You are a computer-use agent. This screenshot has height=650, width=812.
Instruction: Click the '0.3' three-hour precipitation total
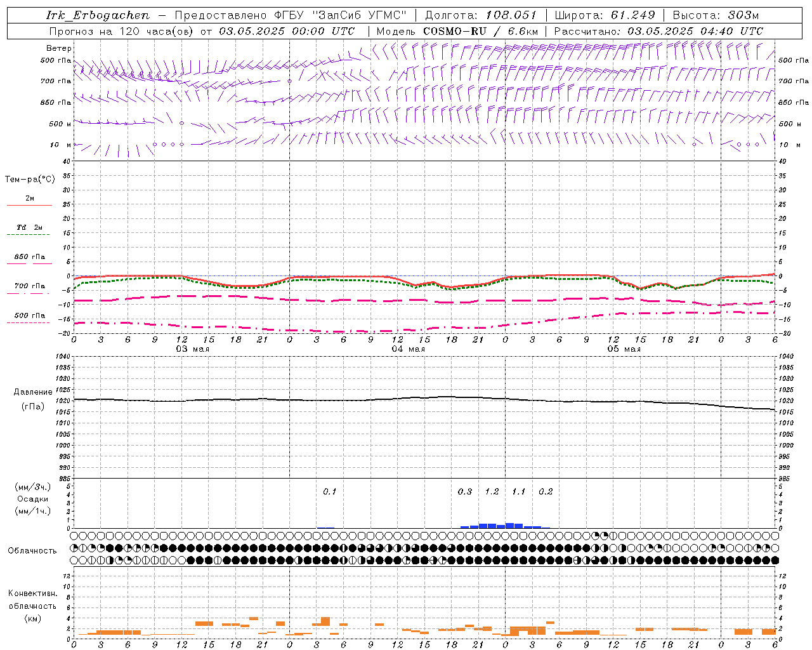pos(465,491)
